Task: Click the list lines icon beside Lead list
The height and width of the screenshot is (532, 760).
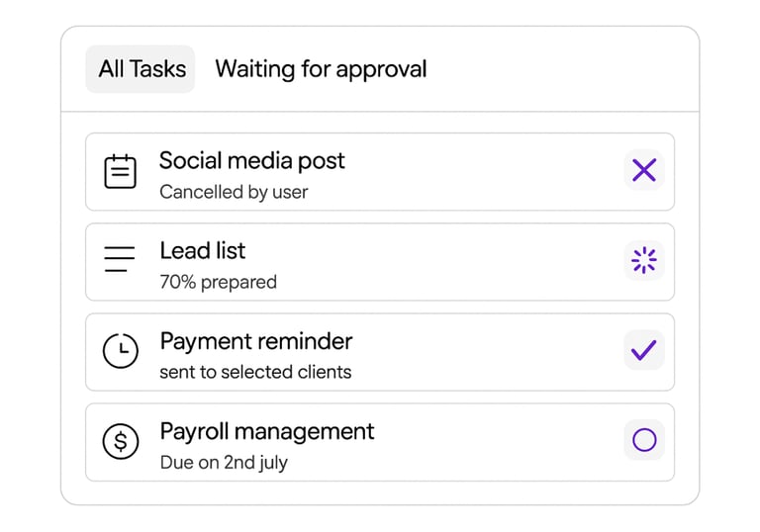Action: pyautogui.click(x=120, y=261)
